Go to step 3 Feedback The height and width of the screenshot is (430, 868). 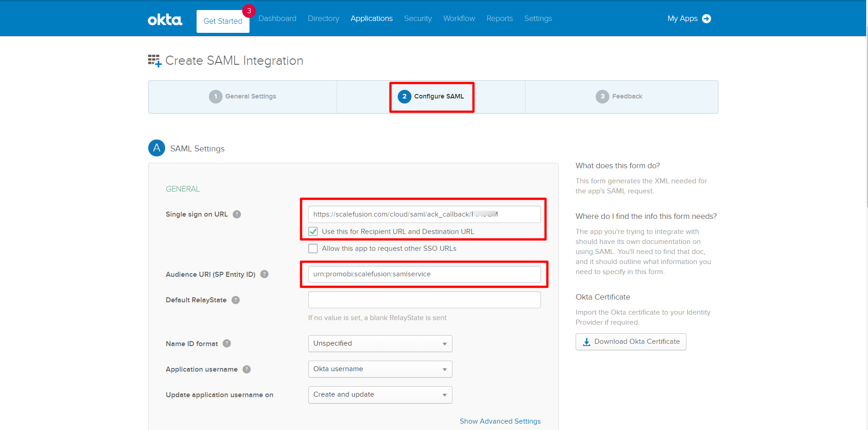(619, 97)
